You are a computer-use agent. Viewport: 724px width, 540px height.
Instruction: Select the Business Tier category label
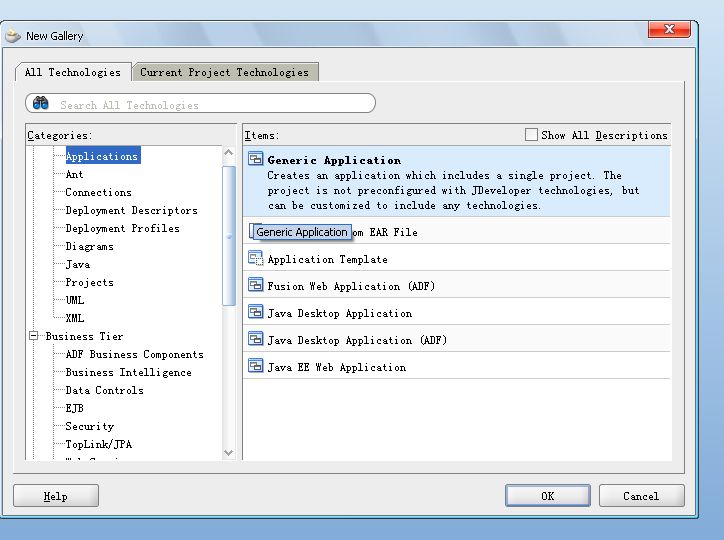84,336
